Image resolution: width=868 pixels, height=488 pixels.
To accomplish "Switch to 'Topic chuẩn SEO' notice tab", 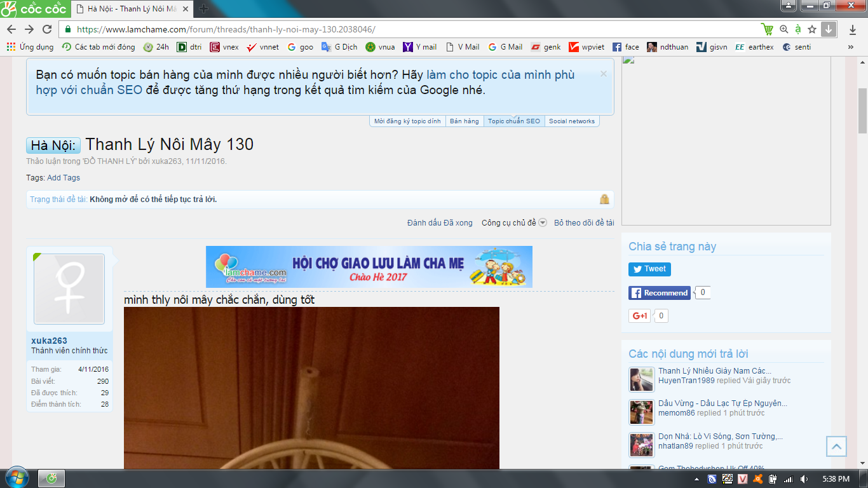I will click(514, 121).
